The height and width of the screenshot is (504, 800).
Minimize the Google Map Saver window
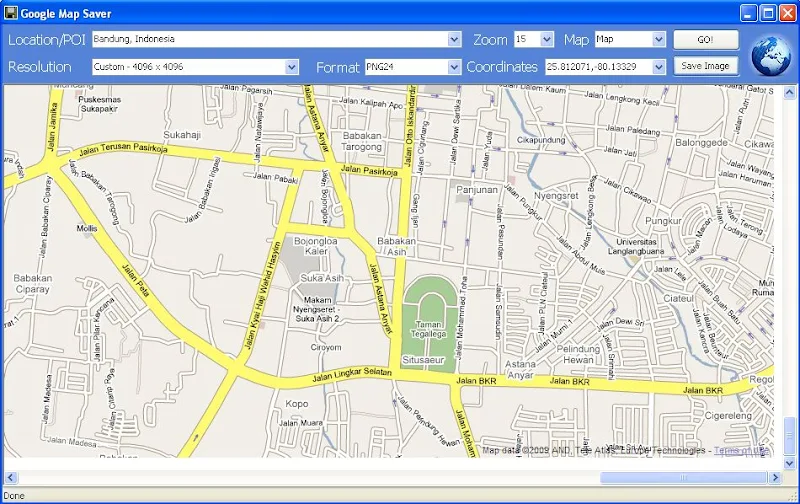(749, 13)
